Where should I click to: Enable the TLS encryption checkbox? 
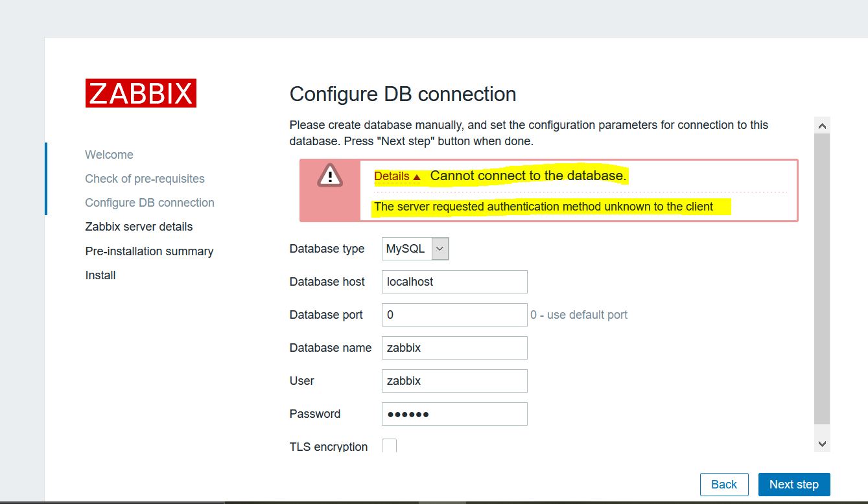pyautogui.click(x=389, y=446)
